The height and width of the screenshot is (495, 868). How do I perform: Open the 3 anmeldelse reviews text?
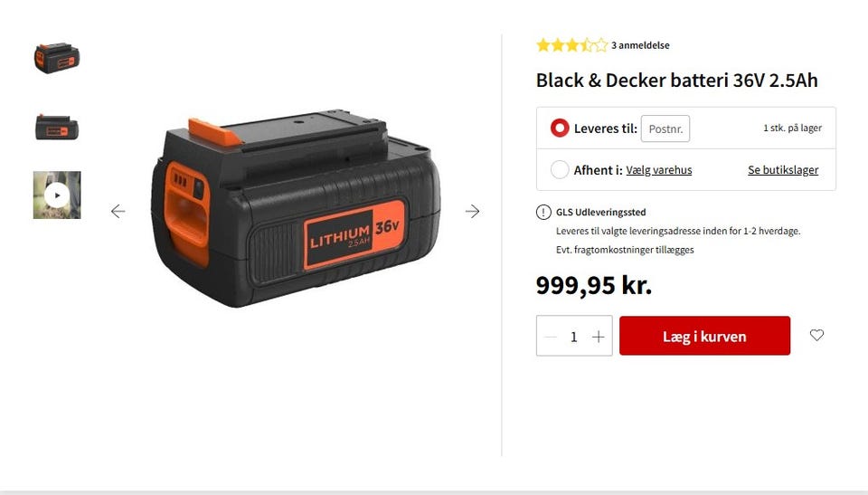[x=640, y=45]
